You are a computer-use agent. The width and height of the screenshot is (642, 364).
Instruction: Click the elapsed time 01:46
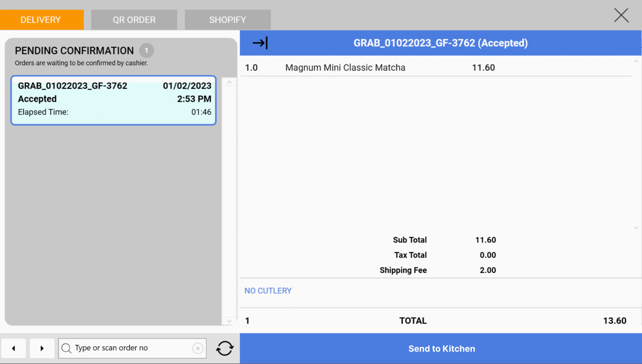click(201, 112)
